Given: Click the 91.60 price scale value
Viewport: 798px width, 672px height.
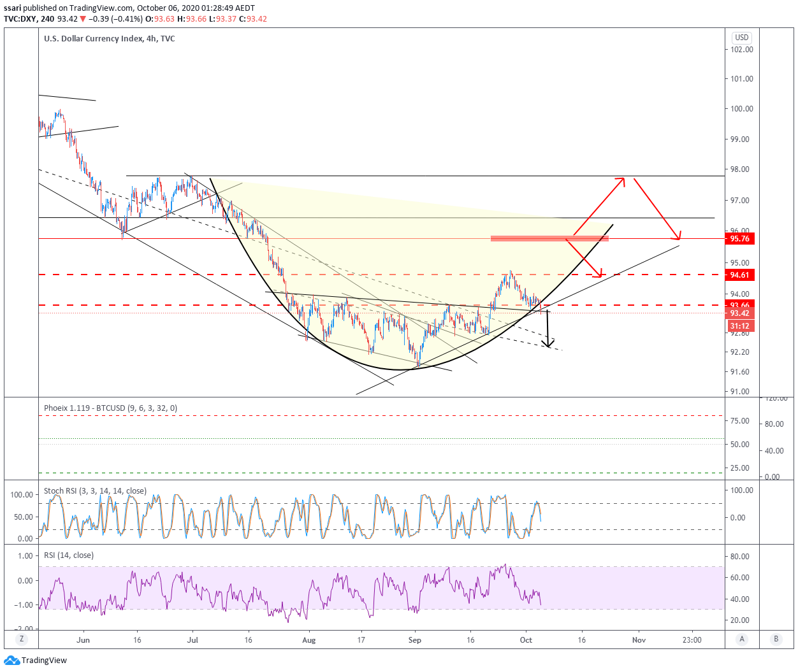Looking at the screenshot, I should click(740, 372).
